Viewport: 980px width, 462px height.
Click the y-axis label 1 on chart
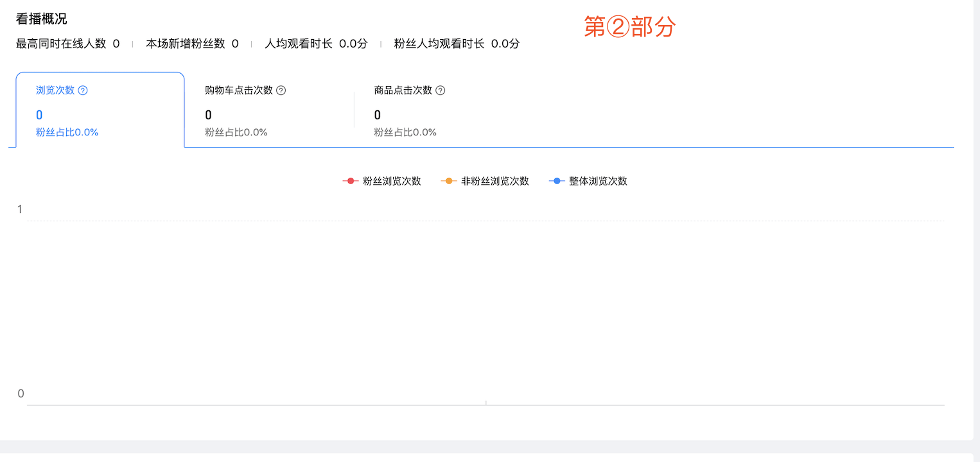point(20,209)
